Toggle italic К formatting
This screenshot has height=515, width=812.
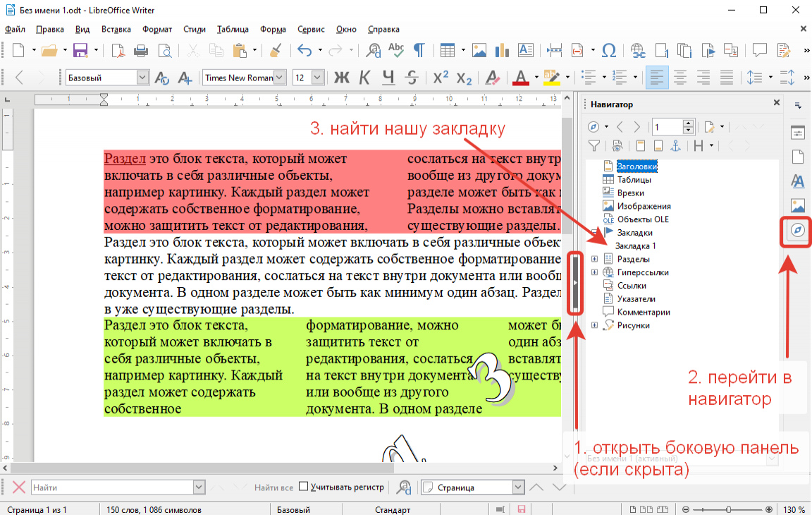coord(364,78)
